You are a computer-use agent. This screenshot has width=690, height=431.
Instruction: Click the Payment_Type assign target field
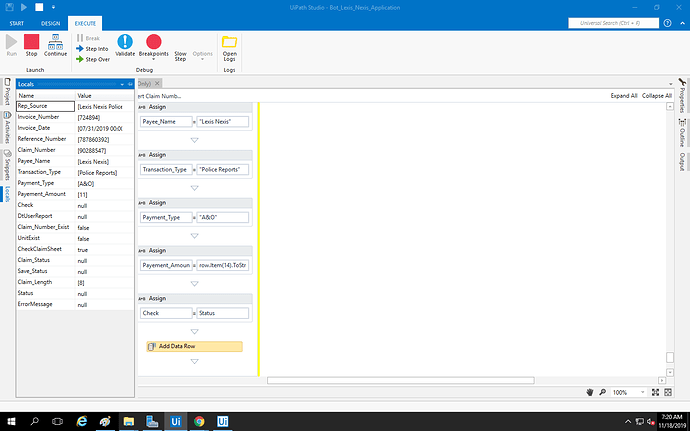point(166,217)
